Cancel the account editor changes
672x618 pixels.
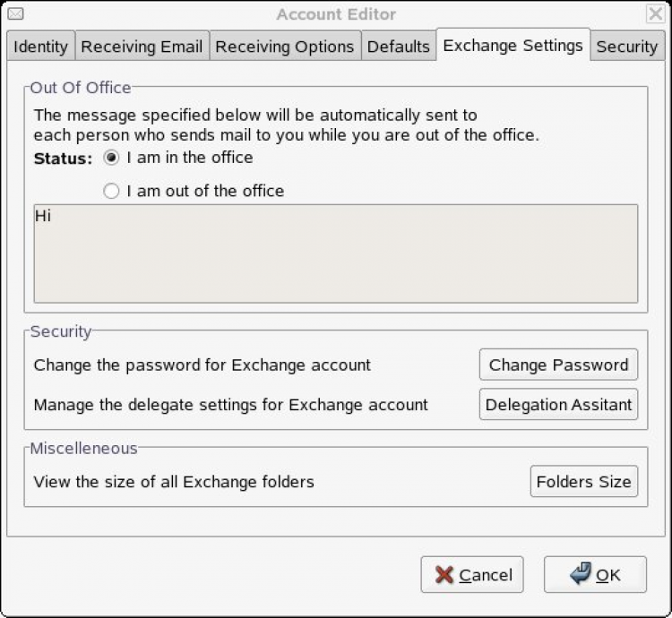472,575
